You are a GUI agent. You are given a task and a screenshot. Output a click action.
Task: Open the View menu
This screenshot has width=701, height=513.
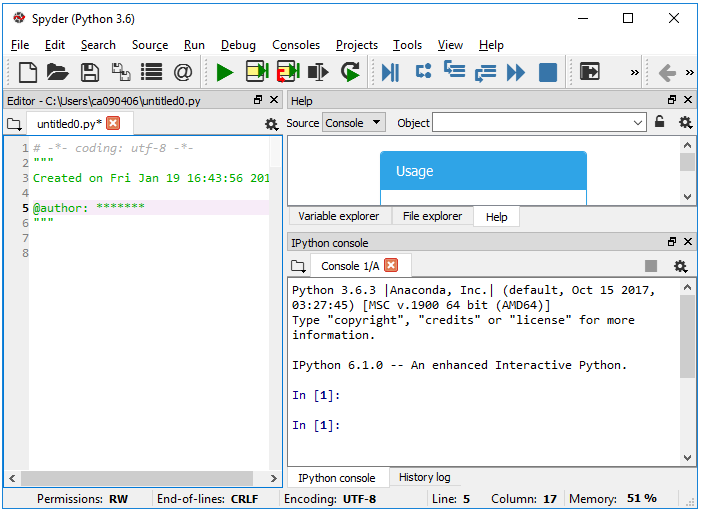coord(450,45)
